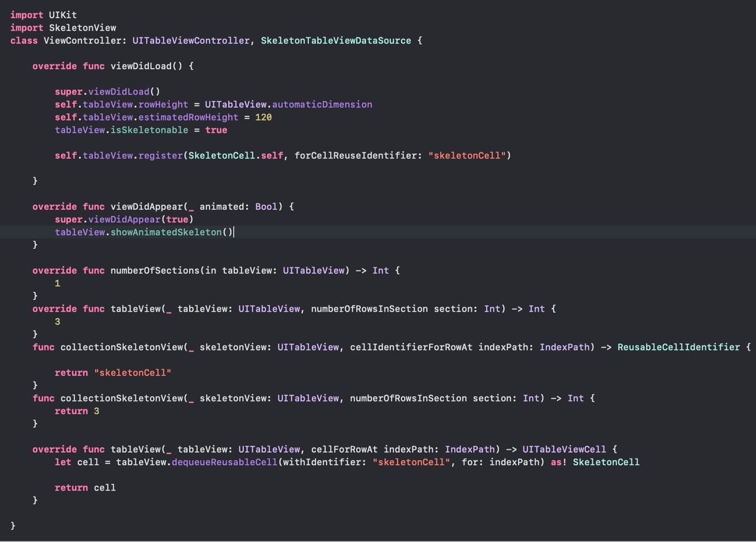Click 'automaticDimension' property

(322, 105)
